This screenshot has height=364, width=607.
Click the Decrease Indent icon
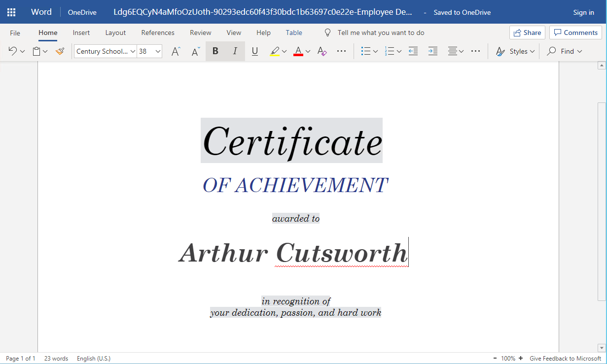click(x=413, y=51)
